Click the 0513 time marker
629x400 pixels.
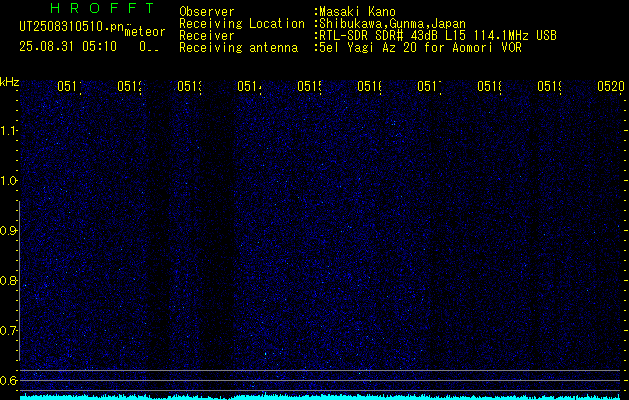(190, 86)
